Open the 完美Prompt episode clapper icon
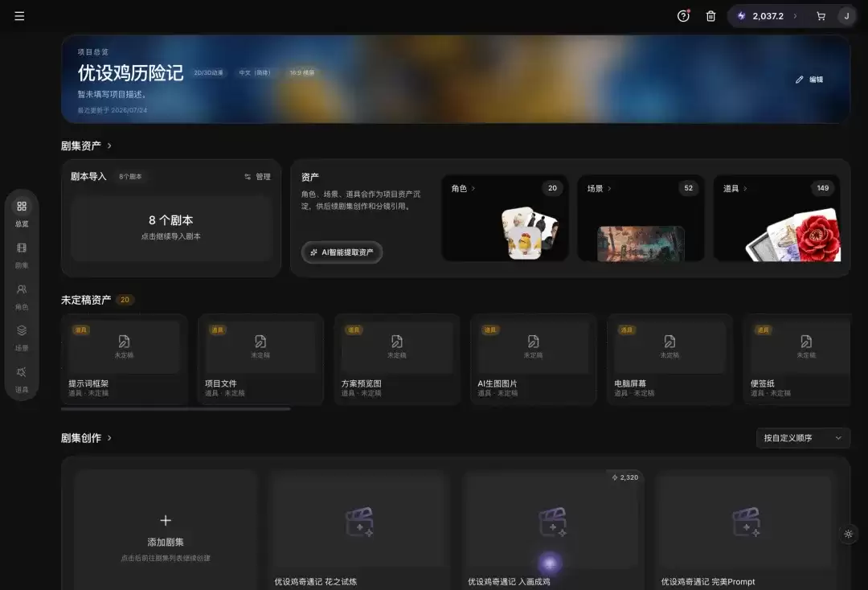Image resolution: width=868 pixels, height=590 pixels. pos(746,522)
